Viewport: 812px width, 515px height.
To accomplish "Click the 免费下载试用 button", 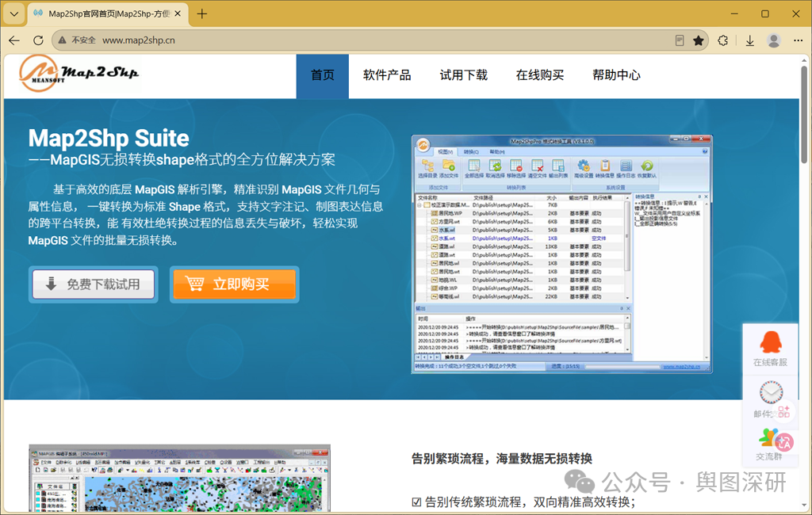I will point(94,284).
